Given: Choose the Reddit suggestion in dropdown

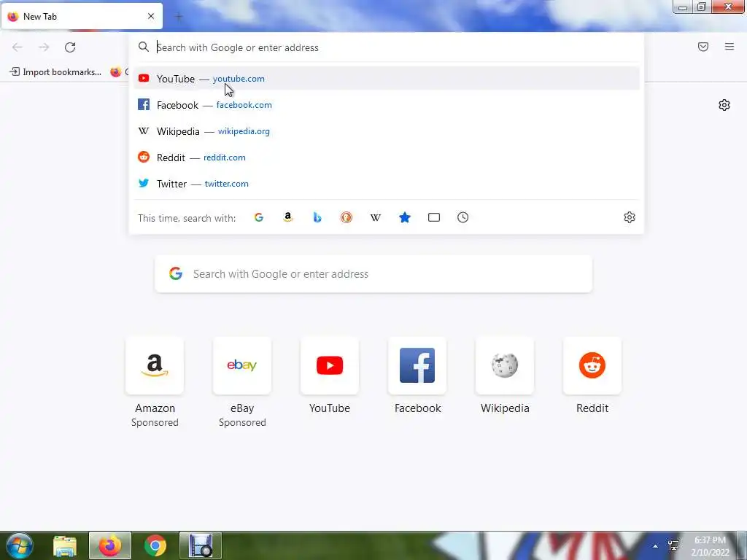Looking at the screenshot, I should pyautogui.click(x=386, y=157).
